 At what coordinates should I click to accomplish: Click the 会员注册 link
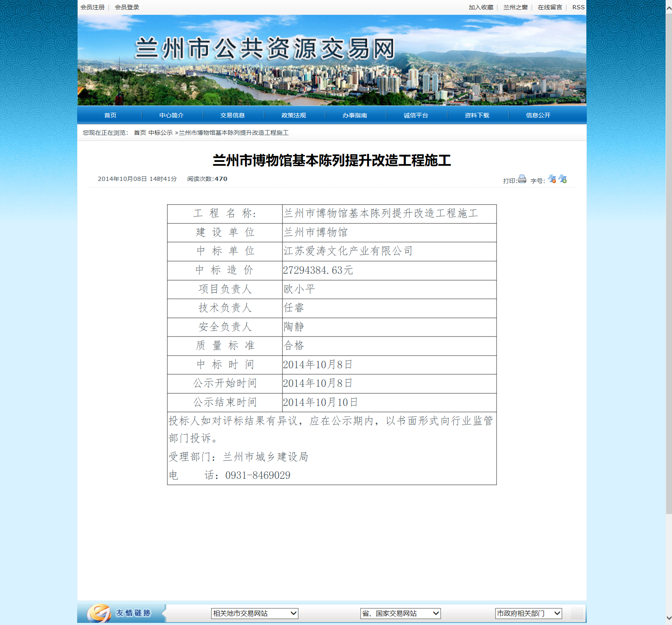pos(92,7)
